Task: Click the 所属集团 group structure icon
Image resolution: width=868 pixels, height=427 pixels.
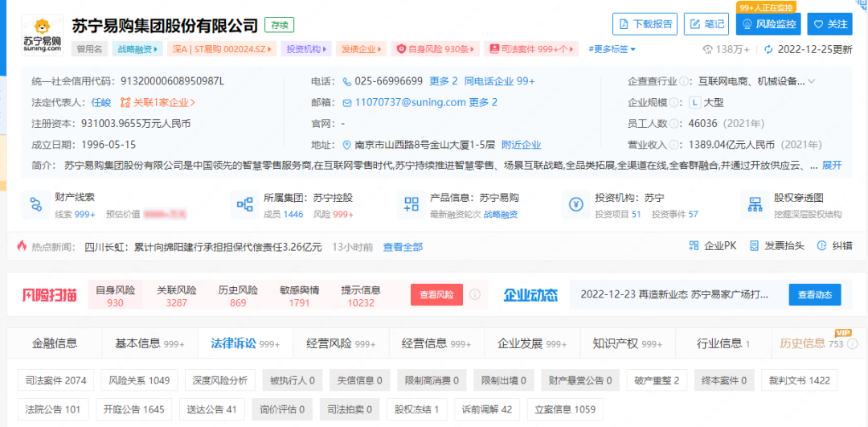Action: point(245,205)
